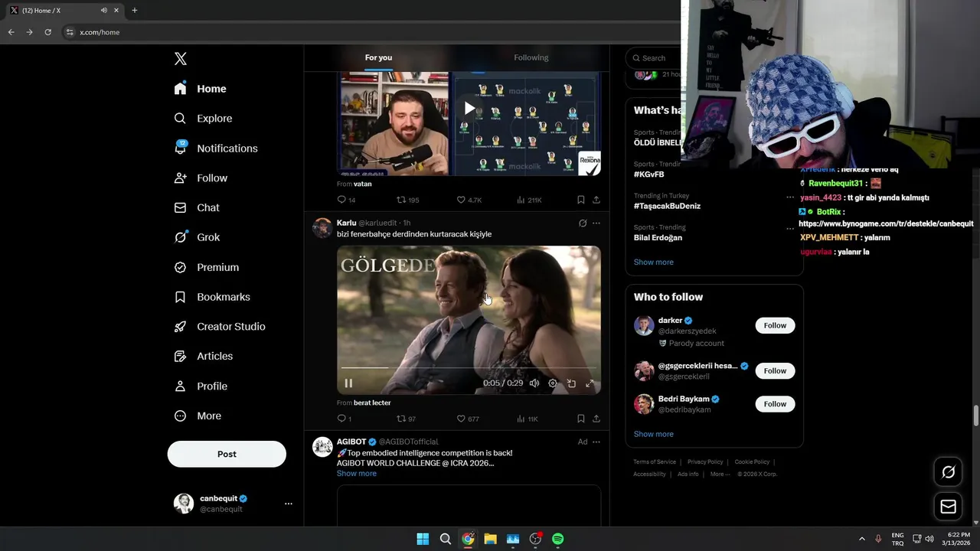Open Notifications with 12 badge
The width and height of the screenshot is (980, 551).
(216, 148)
